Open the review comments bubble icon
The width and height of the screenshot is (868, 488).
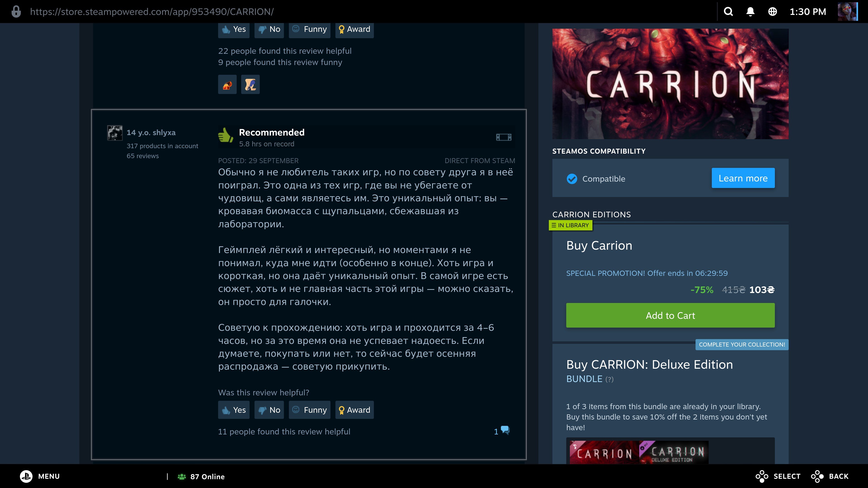(505, 430)
